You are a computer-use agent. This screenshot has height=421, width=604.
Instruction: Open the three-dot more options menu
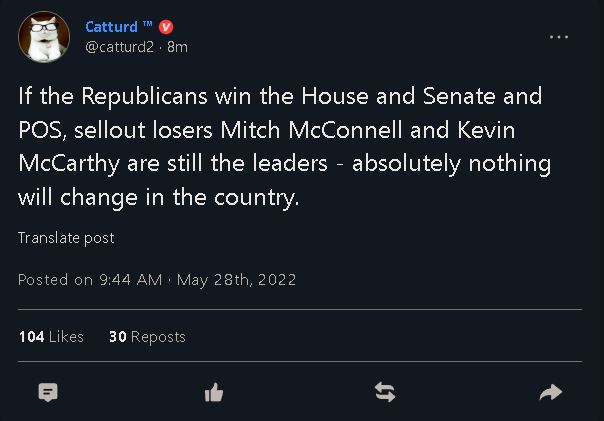point(559,37)
